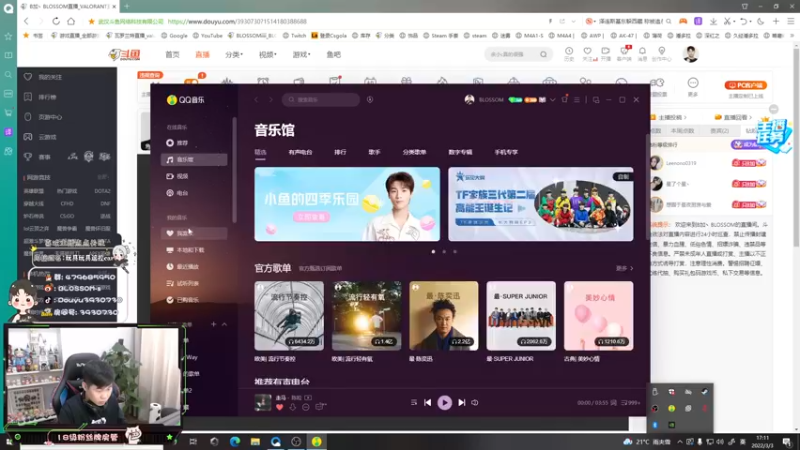
Task: Click the plus icon to create playlist
Action: [213, 324]
